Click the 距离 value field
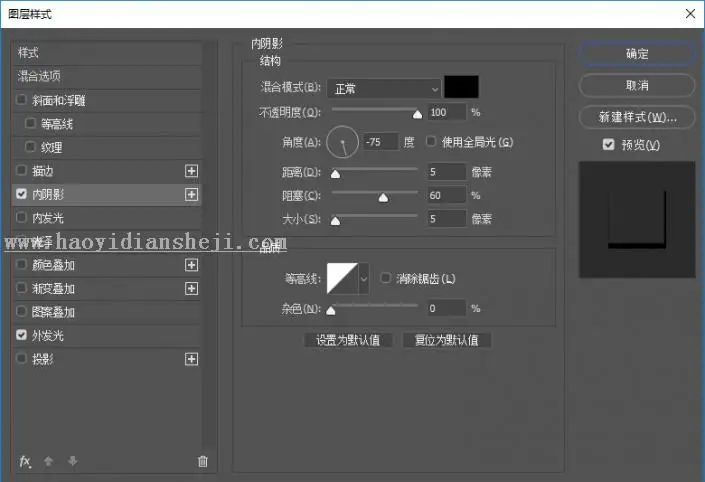 tap(446, 172)
